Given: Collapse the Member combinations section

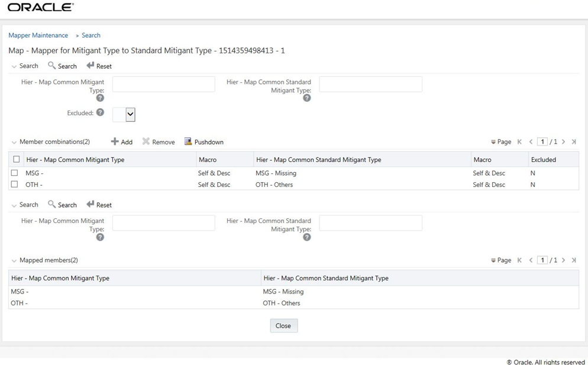Looking at the screenshot, I should click(14, 143).
